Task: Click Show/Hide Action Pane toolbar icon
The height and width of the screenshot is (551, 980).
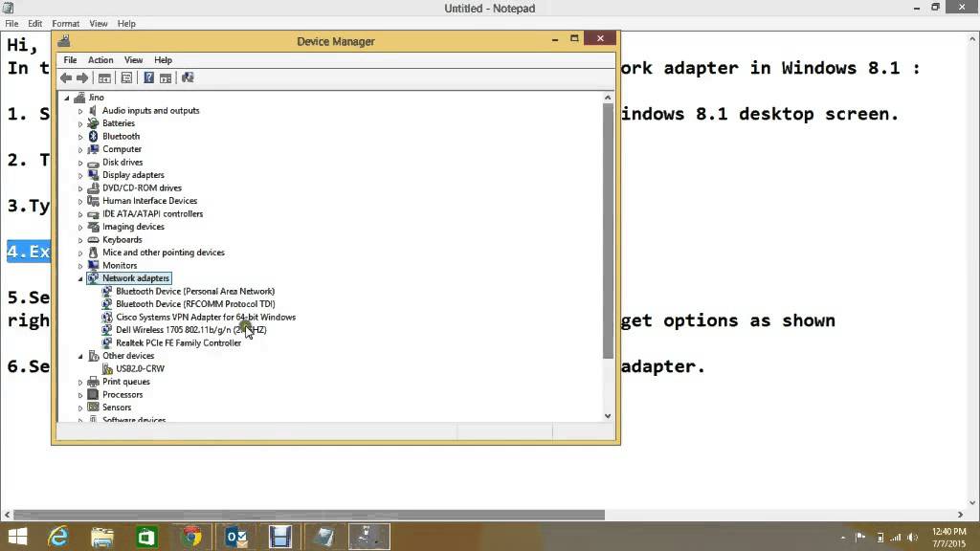Action: coord(166,78)
